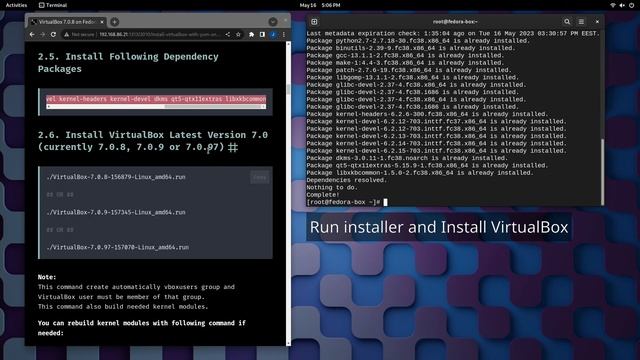The height and width of the screenshot is (360, 640).
Task: Click ./VirtualBox-7.0.8-156879-Linux_amd64.run command
Action: coord(116,177)
